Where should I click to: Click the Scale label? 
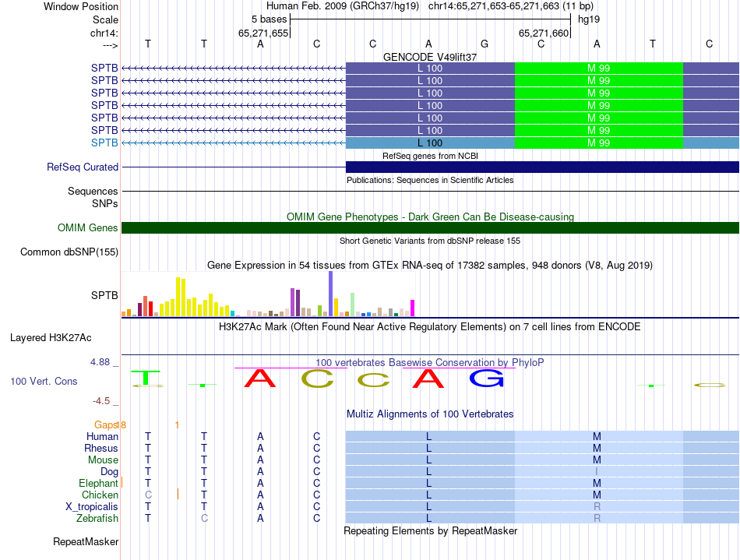point(106,19)
